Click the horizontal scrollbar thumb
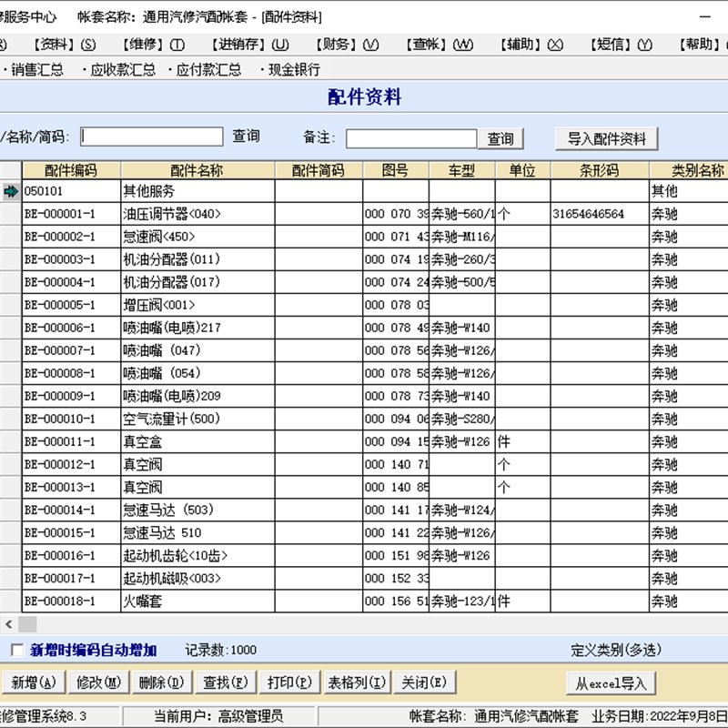 [27, 624]
